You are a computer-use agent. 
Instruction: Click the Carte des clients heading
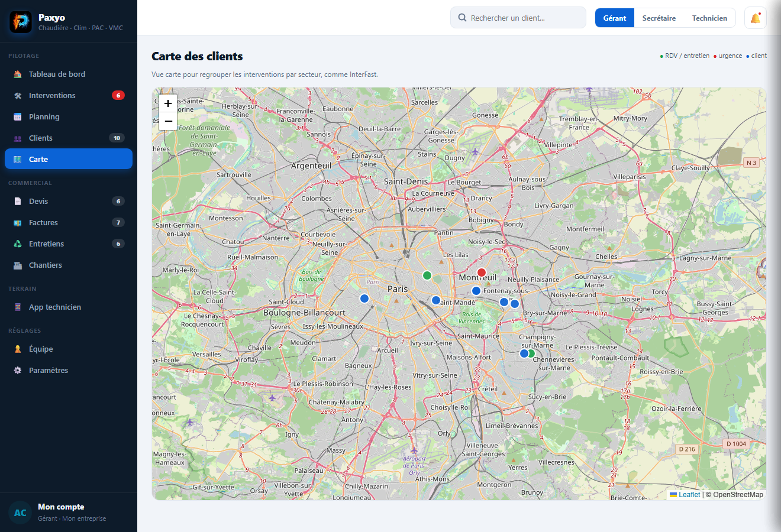click(197, 56)
